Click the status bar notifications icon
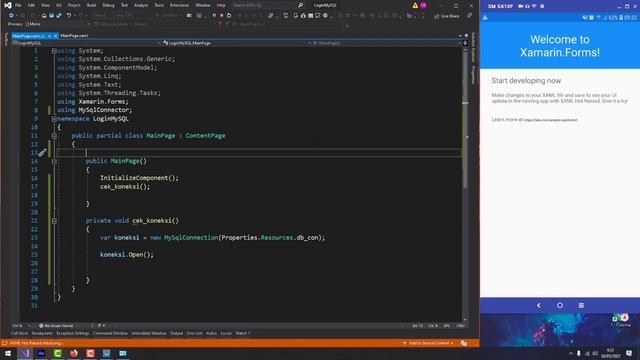This screenshot has width=640, height=360. coord(464,343)
